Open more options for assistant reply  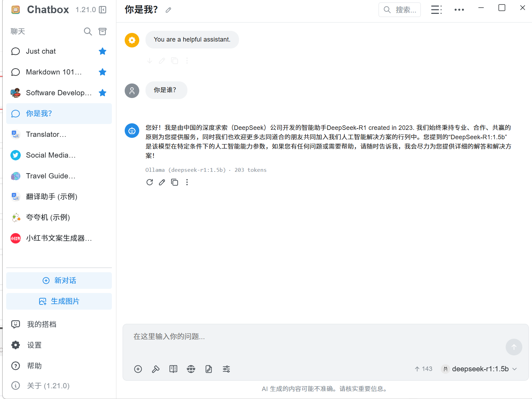[x=187, y=182]
